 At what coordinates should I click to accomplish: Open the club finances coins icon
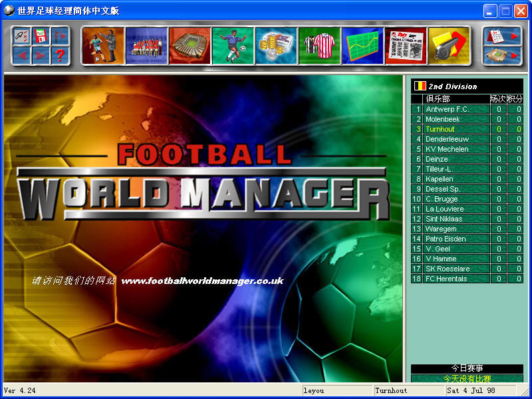[276, 47]
